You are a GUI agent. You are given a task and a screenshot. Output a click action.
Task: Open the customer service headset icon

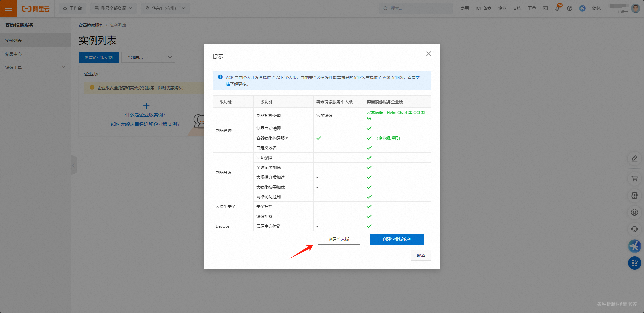[x=634, y=229]
